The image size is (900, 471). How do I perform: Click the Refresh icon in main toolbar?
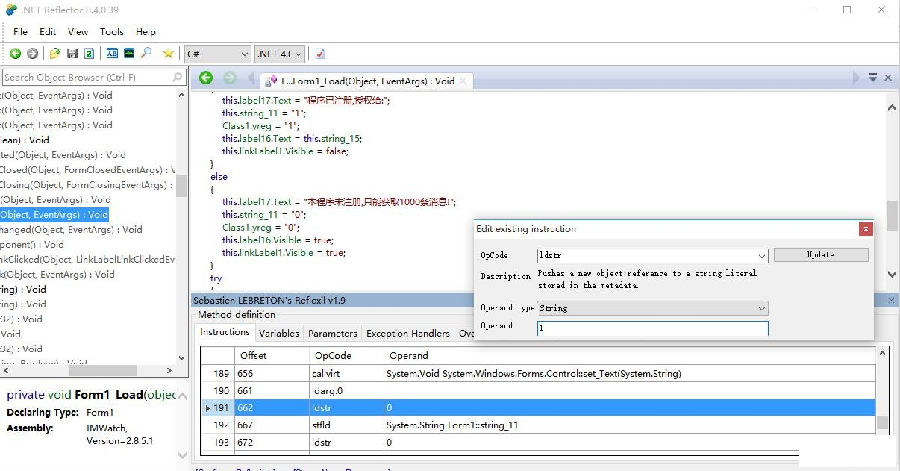click(89, 53)
